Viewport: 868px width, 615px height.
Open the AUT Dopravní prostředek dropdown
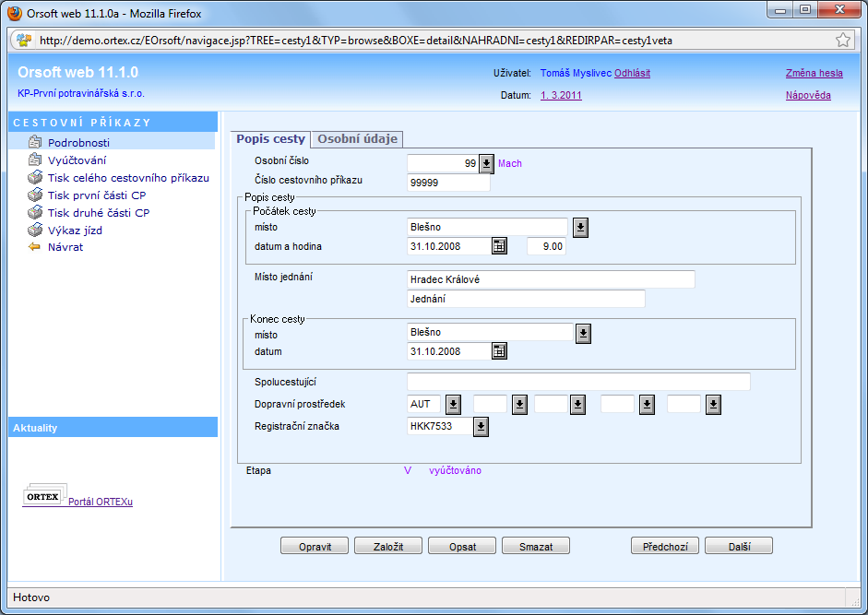pos(453,405)
